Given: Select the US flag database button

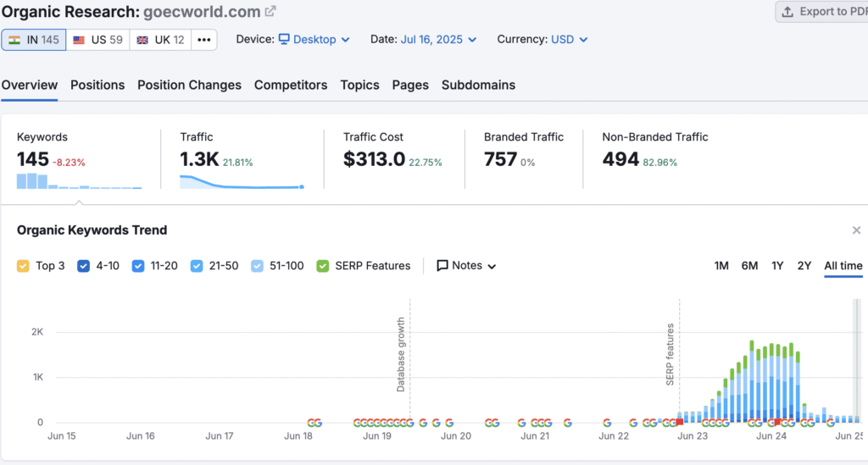Looking at the screenshot, I should coord(97,40).
